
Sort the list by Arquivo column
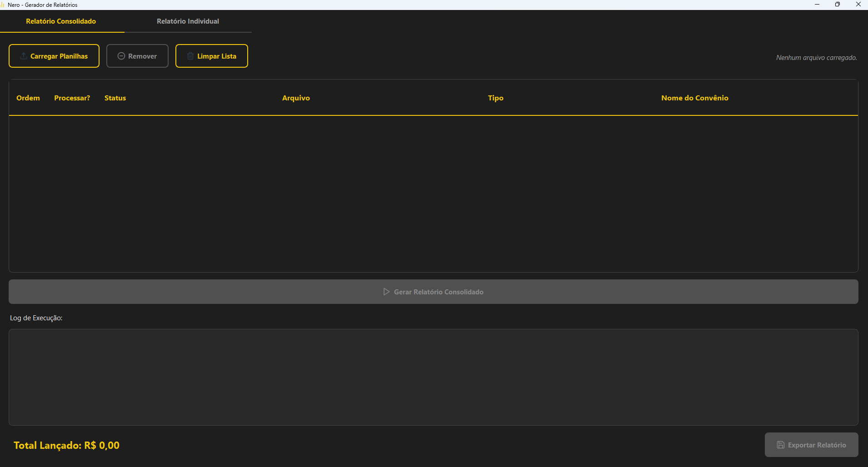[x=296, y=98]
